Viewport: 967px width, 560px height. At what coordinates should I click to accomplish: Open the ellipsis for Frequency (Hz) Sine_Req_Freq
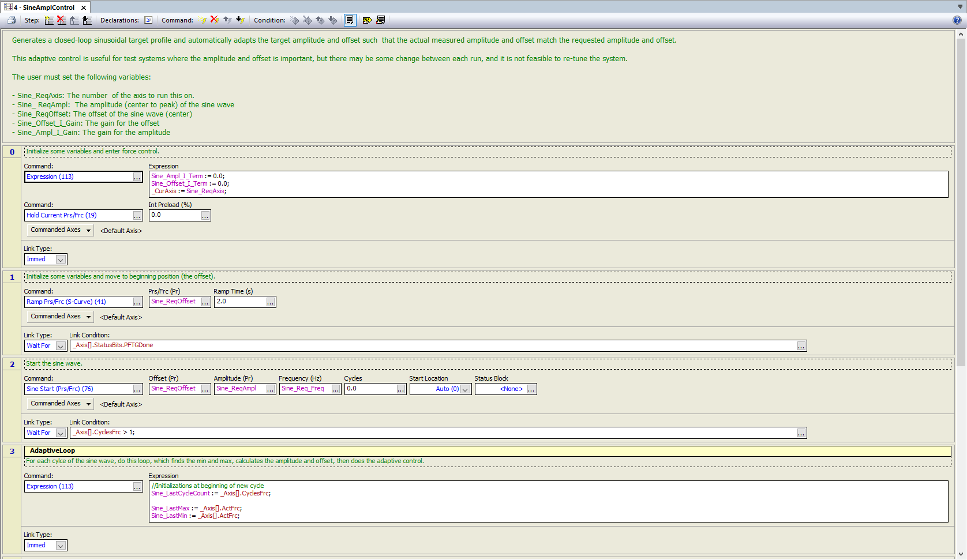coord(336,389)
